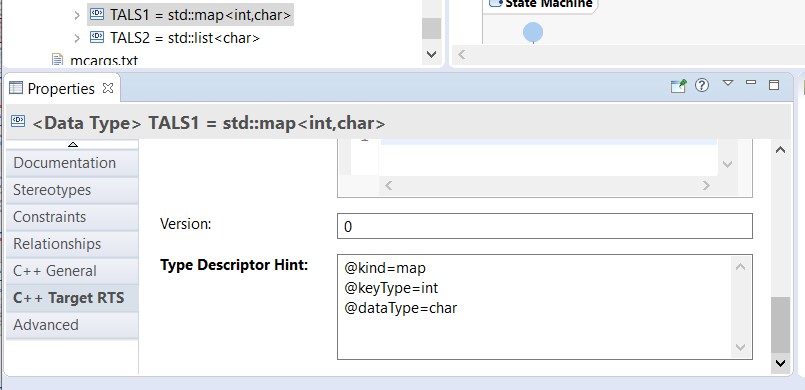Click the Properties table icon on tab
The image size is (805, 390).
point(16,88)
